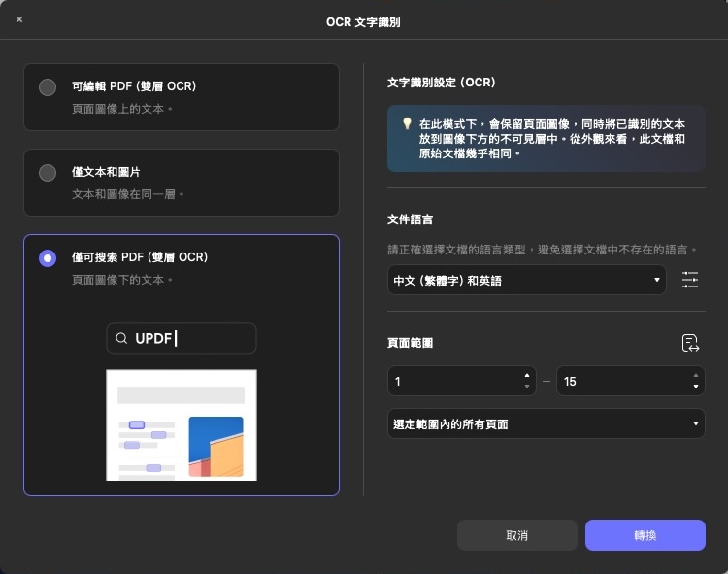Click the page range swap icon

pos(690,343)
